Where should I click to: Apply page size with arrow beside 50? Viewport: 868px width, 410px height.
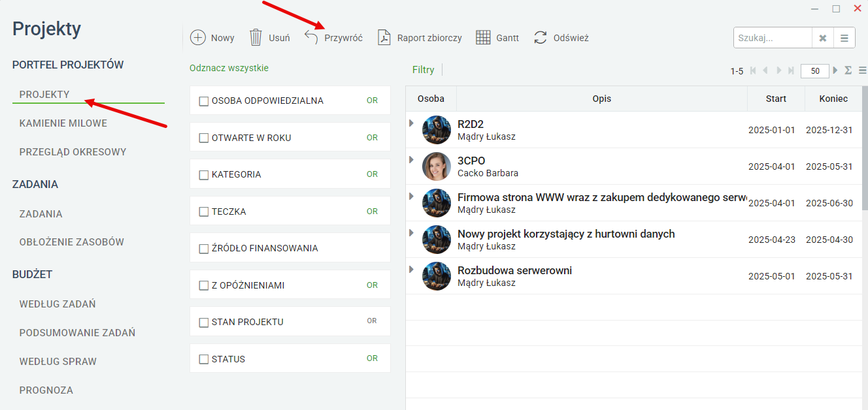(835, 71)
